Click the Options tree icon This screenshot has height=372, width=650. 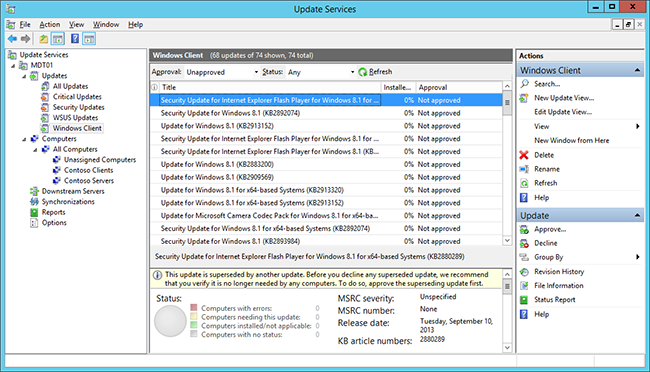coord(34,223)
